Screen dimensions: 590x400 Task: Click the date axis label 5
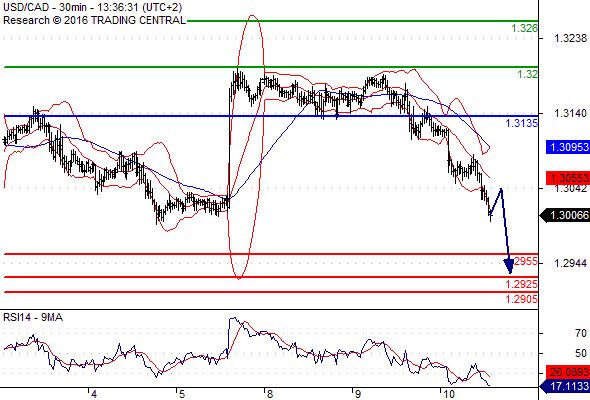point(182,395)
